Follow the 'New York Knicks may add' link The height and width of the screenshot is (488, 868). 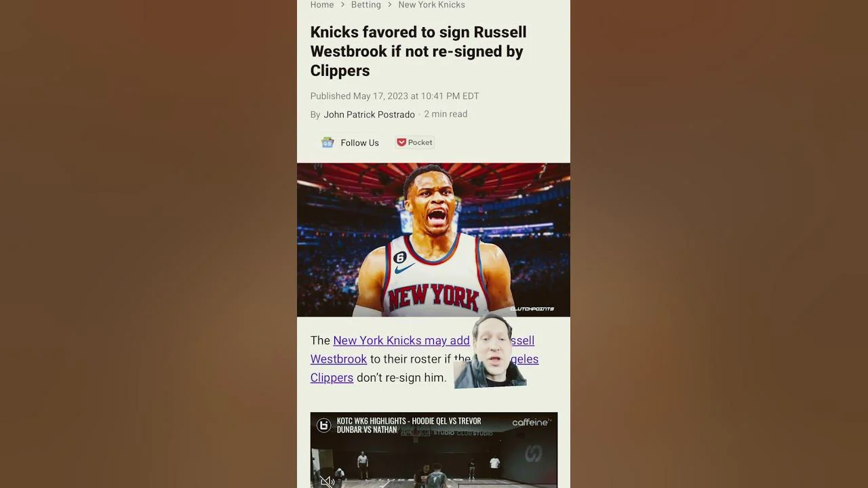pyautogui.click(x=401, y=340)
